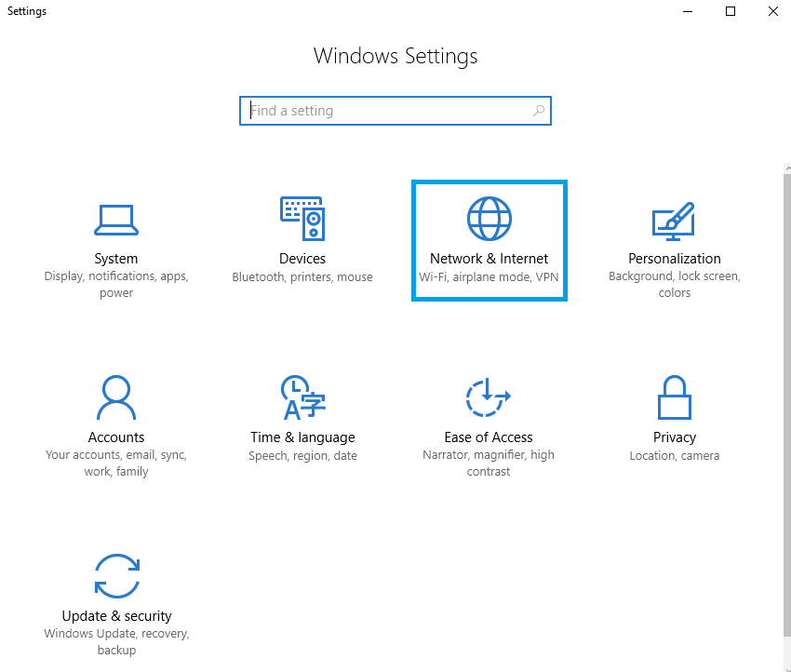This screenshot has height=672, width=791.
Task: Click 'Windows Update, recovery, backup' description
Action: (116, 641)
